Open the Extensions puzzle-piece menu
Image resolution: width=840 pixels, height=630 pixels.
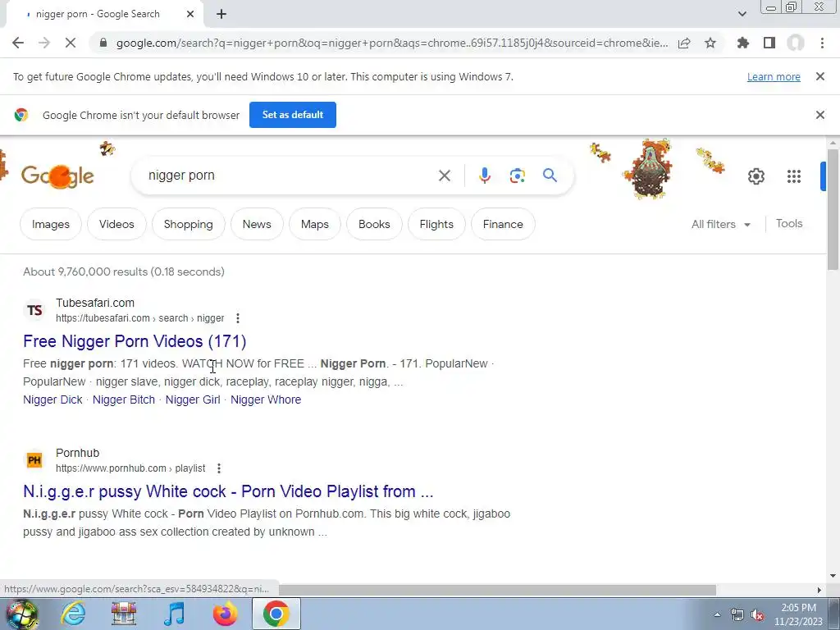click(743, 43)
